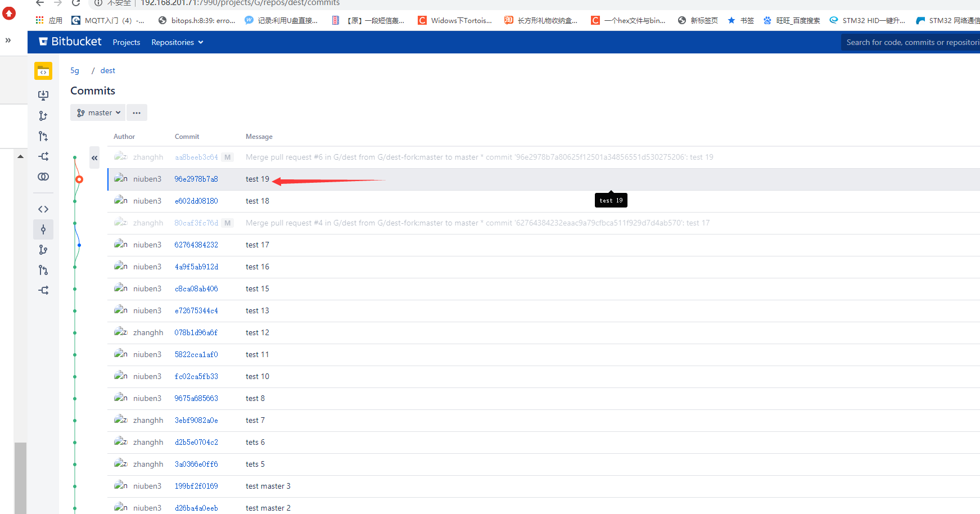
Task: Select the Create branch sidebar icon
Action: tap(43, 115)
